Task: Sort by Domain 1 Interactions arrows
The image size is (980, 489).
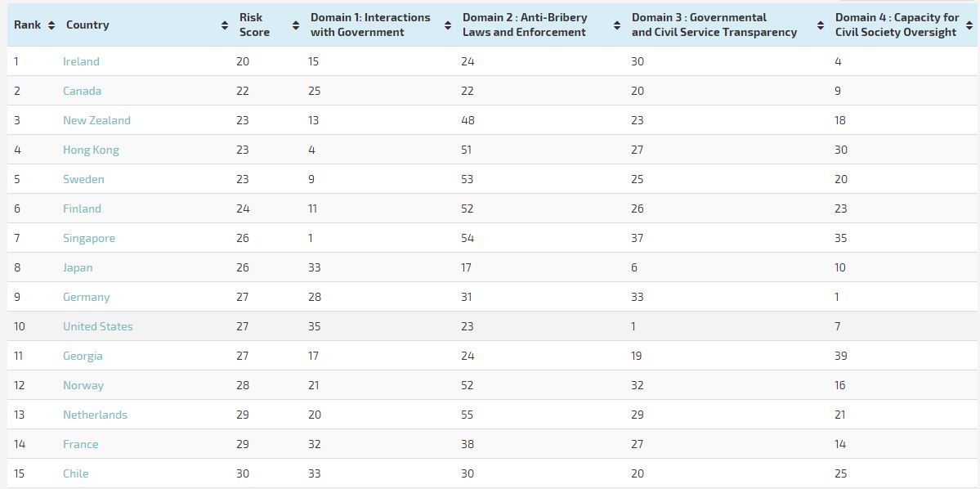Action: click(x=448, y=25)
